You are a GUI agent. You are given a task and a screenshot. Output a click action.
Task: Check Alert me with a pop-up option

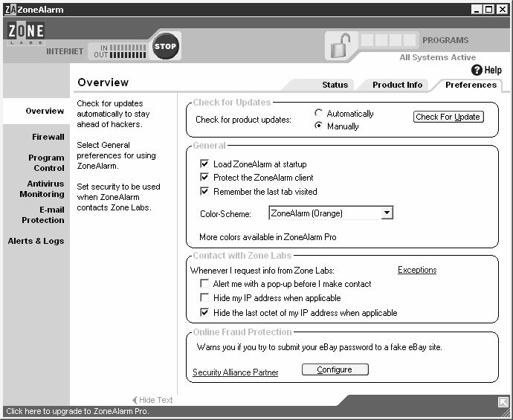click(x=204, y=283)
